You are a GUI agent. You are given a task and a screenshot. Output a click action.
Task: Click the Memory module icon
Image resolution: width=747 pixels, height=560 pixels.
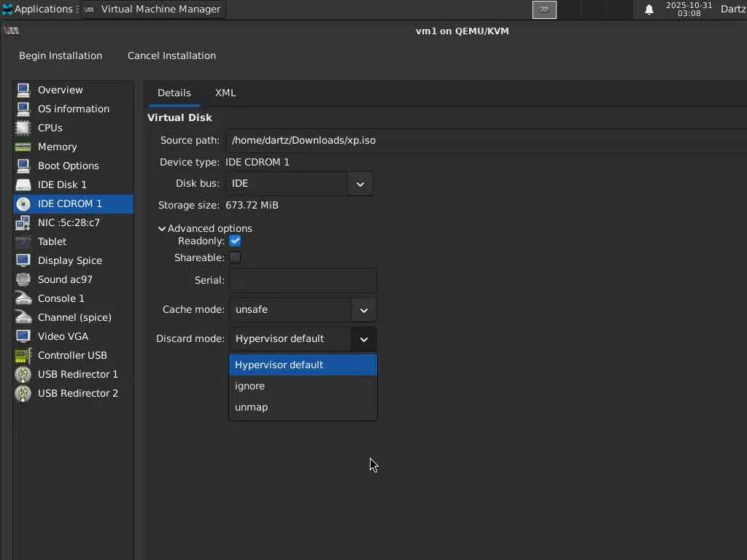tap(23, 147)
